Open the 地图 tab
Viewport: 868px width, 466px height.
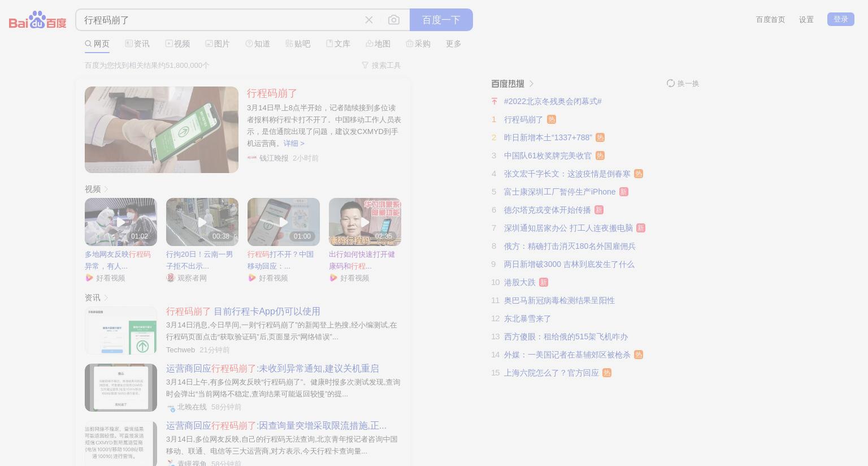[x=378, y=44]
